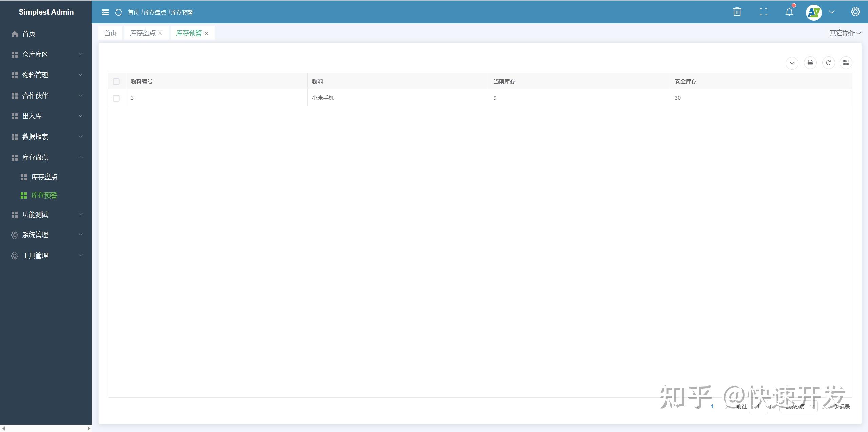
Task: Click the gear icon beside 工具管理
Action: [x=14, y=256]
